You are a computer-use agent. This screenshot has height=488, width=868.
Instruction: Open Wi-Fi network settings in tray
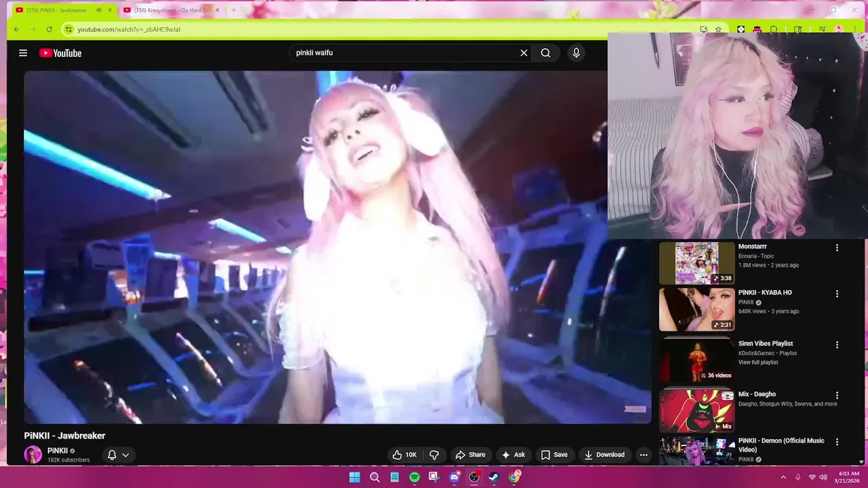[x=812, y=477]
